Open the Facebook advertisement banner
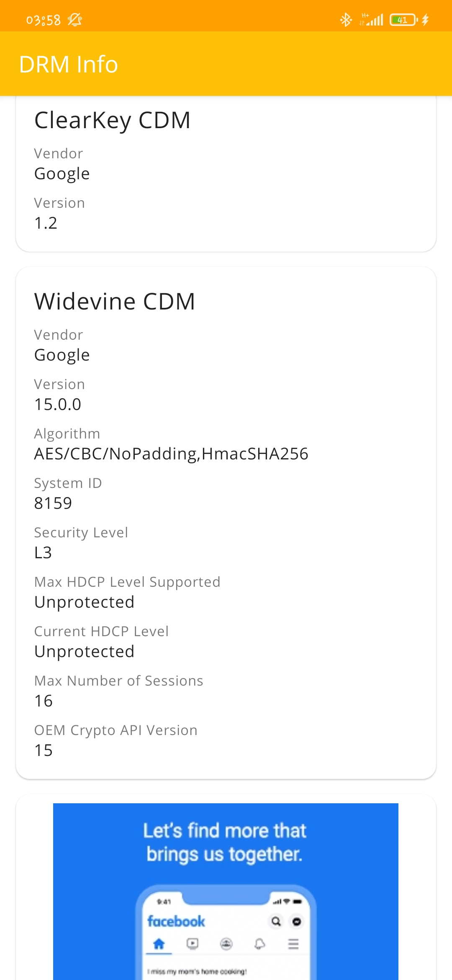The width and height of the screenshot is (452, 980). point(226,892)
